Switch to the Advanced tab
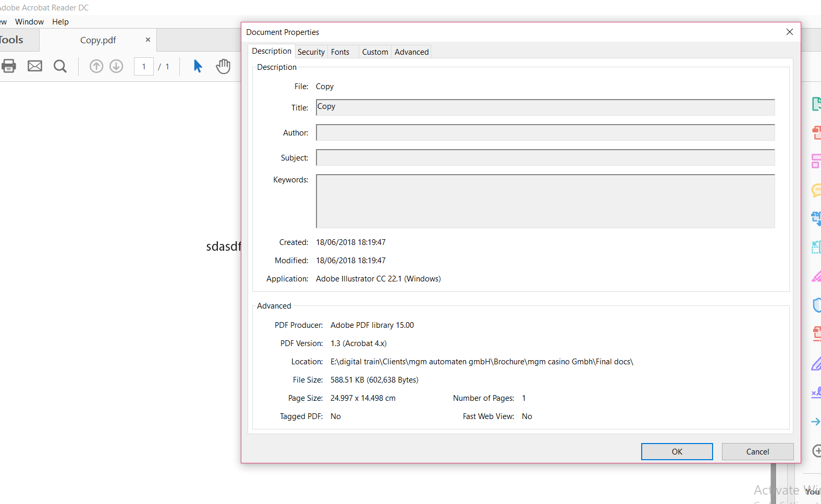Image resolution: width=821 pixels, height=504 pixels. [412, 52]
